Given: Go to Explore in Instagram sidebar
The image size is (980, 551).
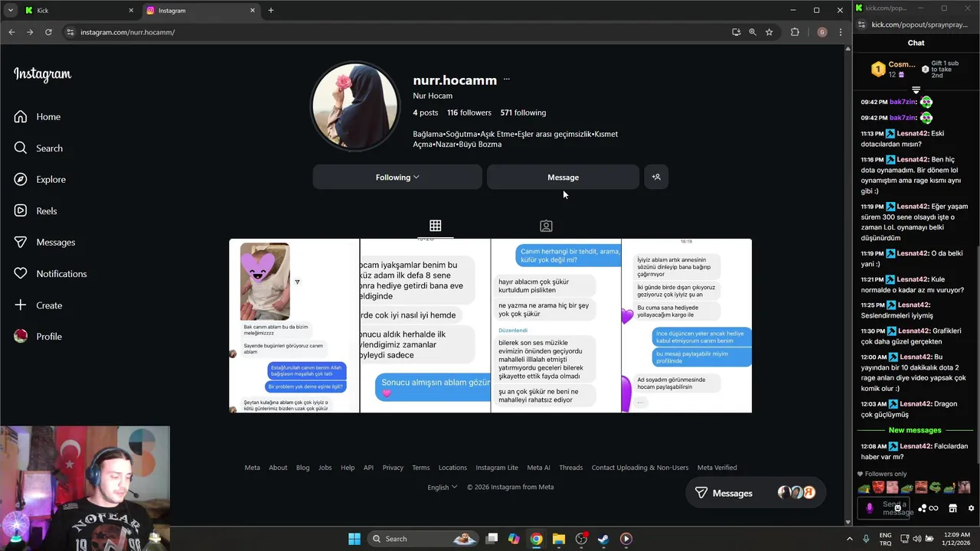Looking at the screenshot, I should [40, 180].
